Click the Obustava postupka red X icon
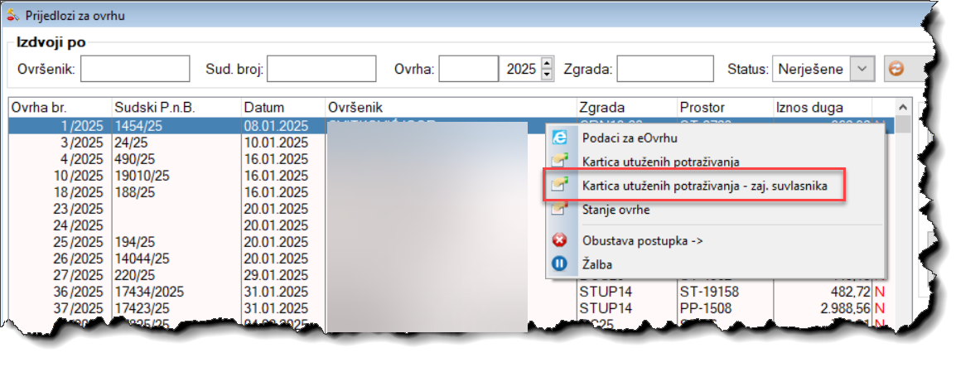The width and height of the screenshot is (980, 377). pos(560,240)
